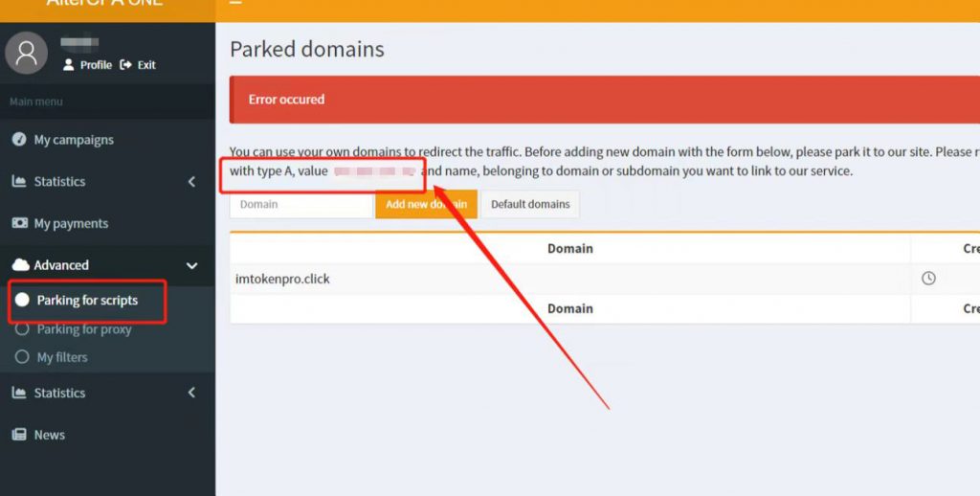Click the user avatar icon
980x496 pixels.
(x=27, y=53)
